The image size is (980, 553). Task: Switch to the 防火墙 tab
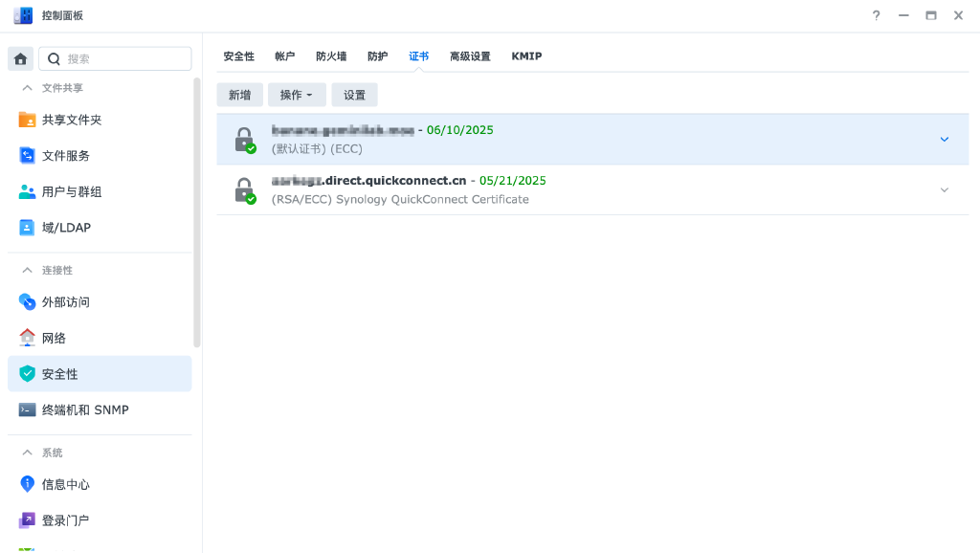click(334, 55)
